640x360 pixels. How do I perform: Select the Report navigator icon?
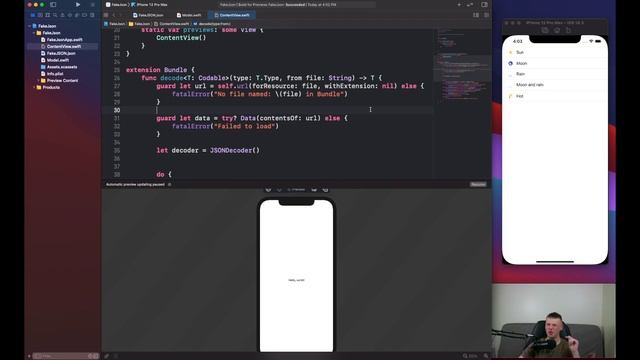[x=92, y=15]
